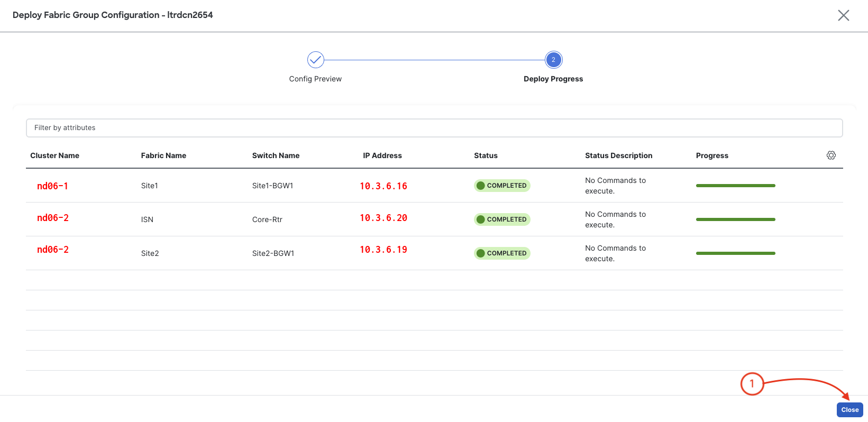Focus the Filter by attributes field
The width and height of the screenshot is (868, 422).
point(434,128)
